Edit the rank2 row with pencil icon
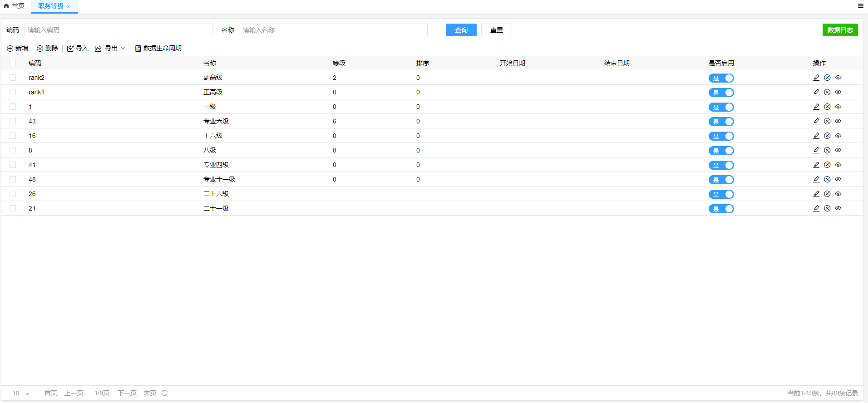868x403 pixels. pyautogui.click(x=816, y=78)
